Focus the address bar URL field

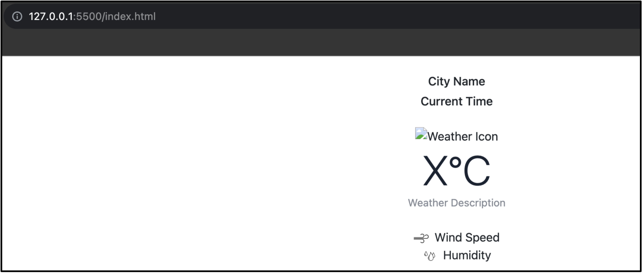point(322,16)
